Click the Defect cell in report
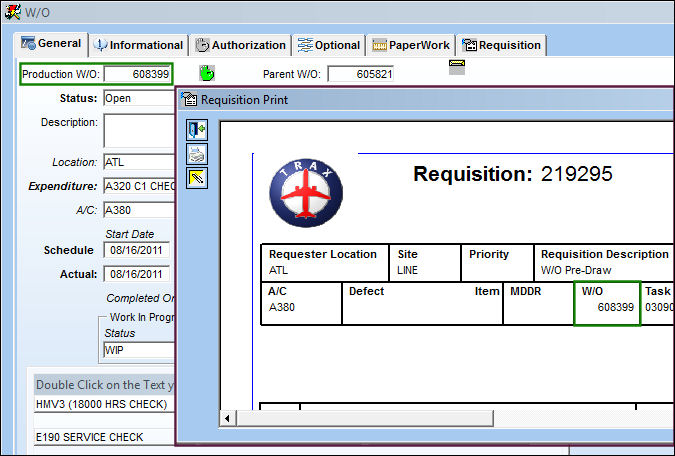675x456 pixels. (x=422, y=303)
